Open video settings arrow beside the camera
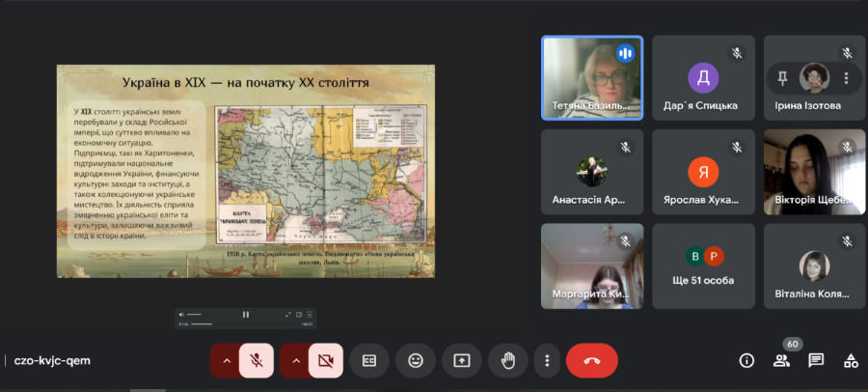The height and width of the screenshot is (392, 868). click(296, 361)
